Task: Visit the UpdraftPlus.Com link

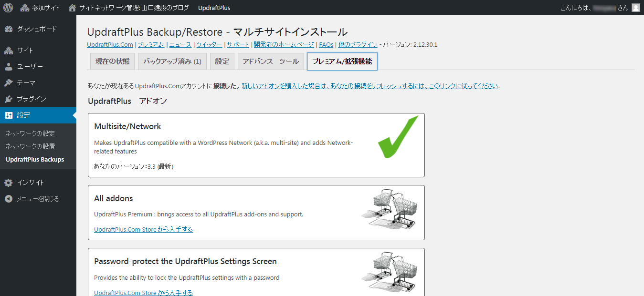Action: pyautogui.click(x=110, y=45)
